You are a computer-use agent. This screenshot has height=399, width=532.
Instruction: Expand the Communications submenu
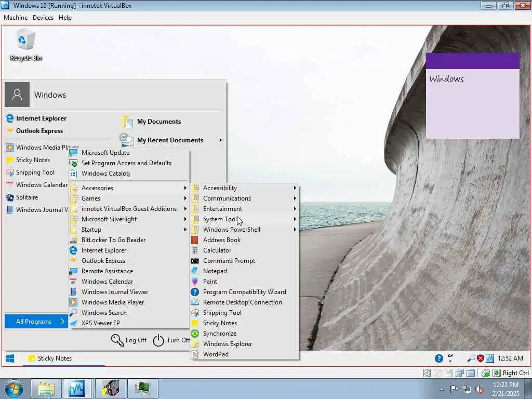pyautogui.click(x=245, y=198)
